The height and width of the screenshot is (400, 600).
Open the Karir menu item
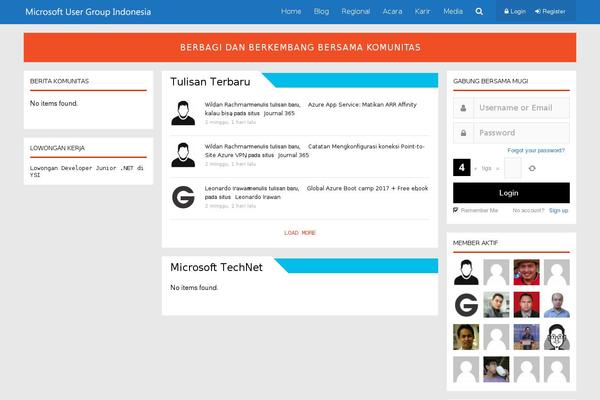click(422, 11)
